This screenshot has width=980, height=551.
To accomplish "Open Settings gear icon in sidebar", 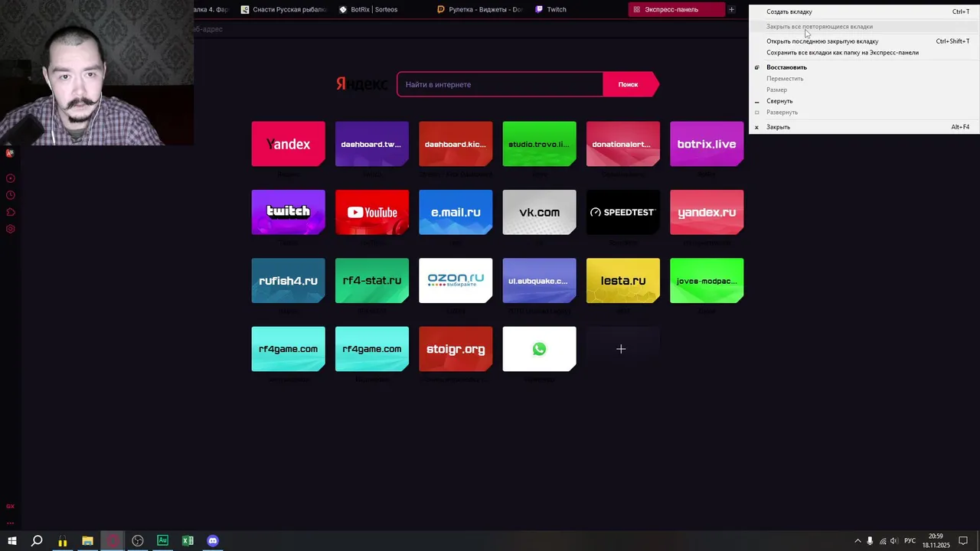I will coord(10,229).
